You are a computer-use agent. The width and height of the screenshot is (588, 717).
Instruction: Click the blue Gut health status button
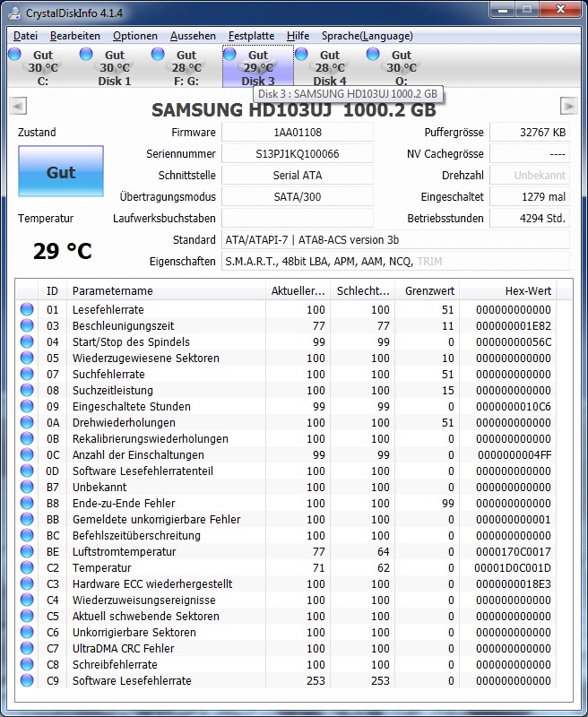coord(61,171)
